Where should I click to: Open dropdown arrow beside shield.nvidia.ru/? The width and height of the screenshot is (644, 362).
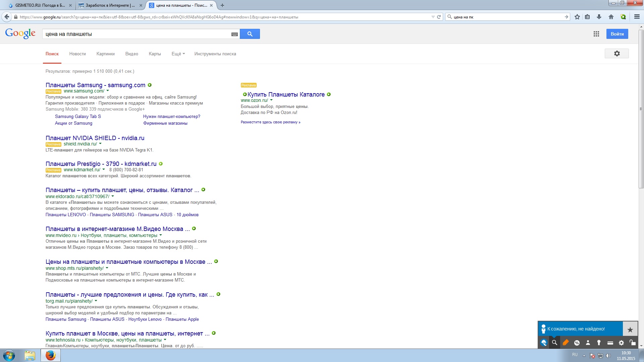point(100,144)
